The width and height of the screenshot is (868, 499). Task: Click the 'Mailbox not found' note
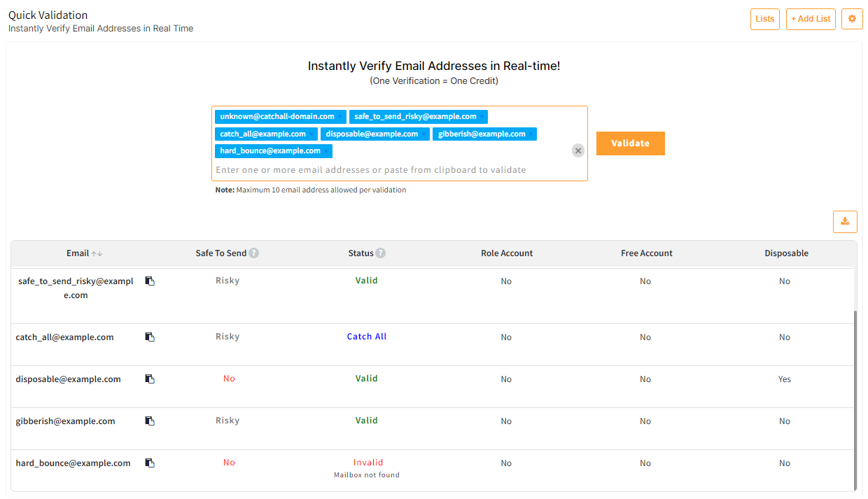pyautogui.click(x=367, y=475)
